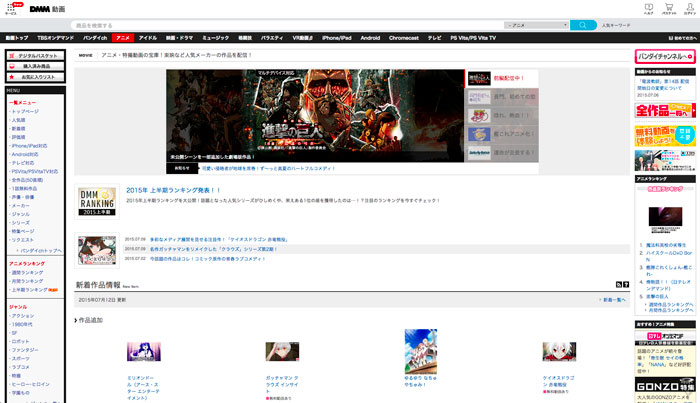The width and height of the screenshot is (700, 403).
Task: Open トップページ in the sidebar menu
Action: [25, 112]
